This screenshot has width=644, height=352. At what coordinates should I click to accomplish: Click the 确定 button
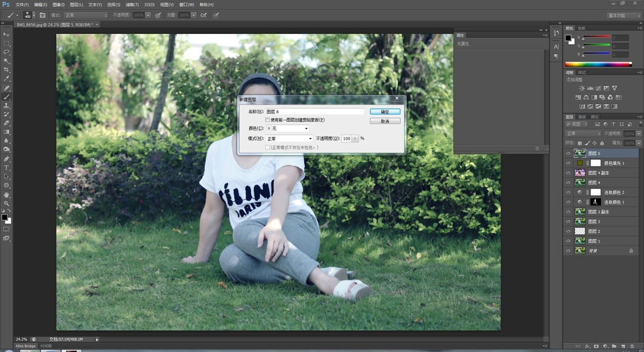[385, 112]
